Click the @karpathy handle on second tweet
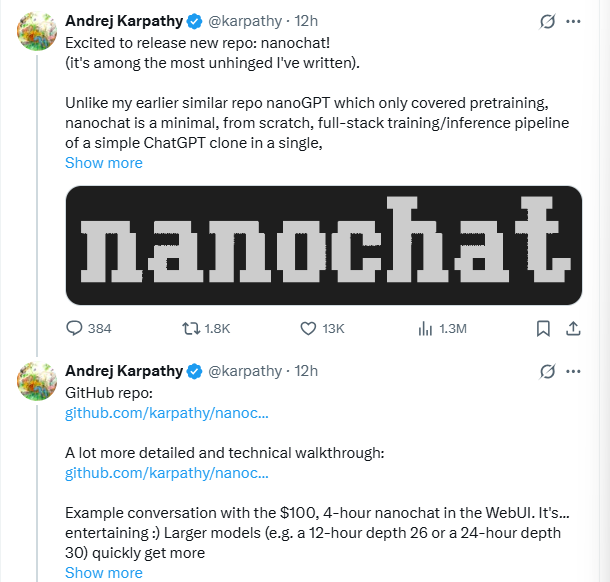The height and width of the screenshot is (582, 610). (245, 371)
